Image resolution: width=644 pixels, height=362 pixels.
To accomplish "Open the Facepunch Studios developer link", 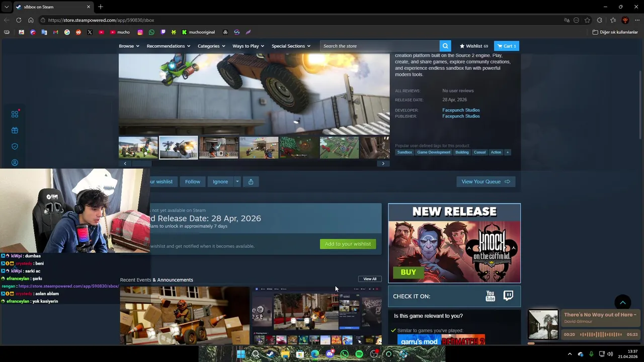I will [x=461, y=110].
